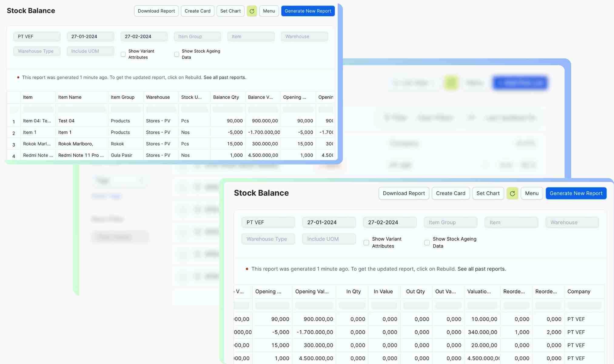Open See all past reports link in the lower panel
This screenshot has width=614, height=364.
(481, 269)
